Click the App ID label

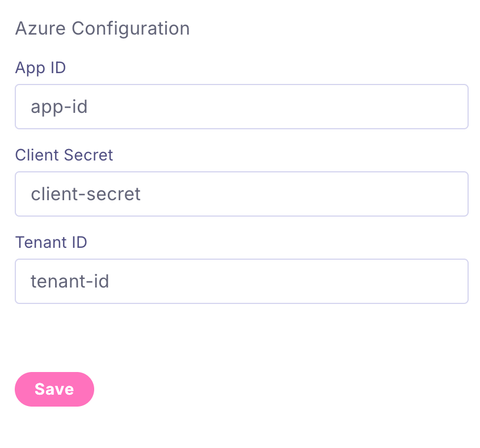tap(40, 68)
